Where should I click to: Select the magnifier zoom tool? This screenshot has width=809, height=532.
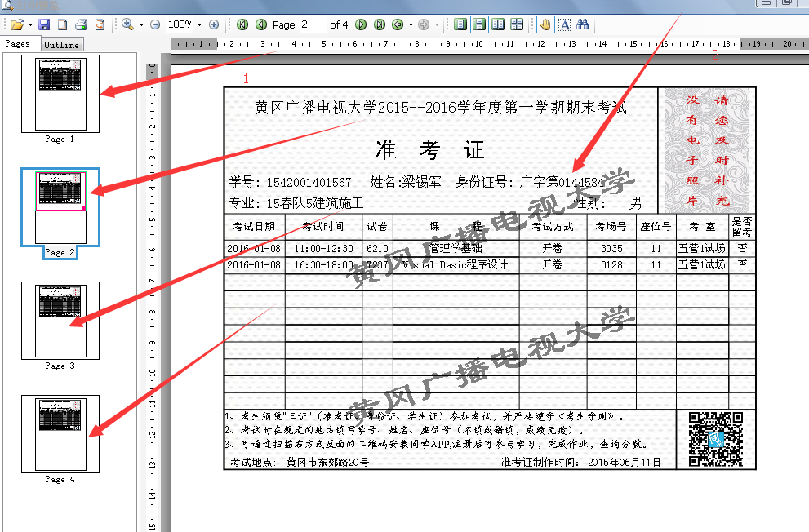point(127,24)
